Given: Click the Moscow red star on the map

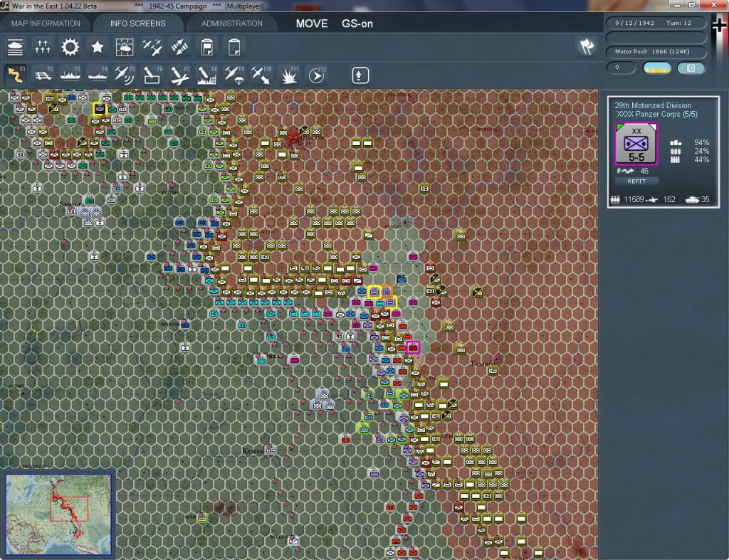Looking at the screenshot, I should [x=294, y=137].
